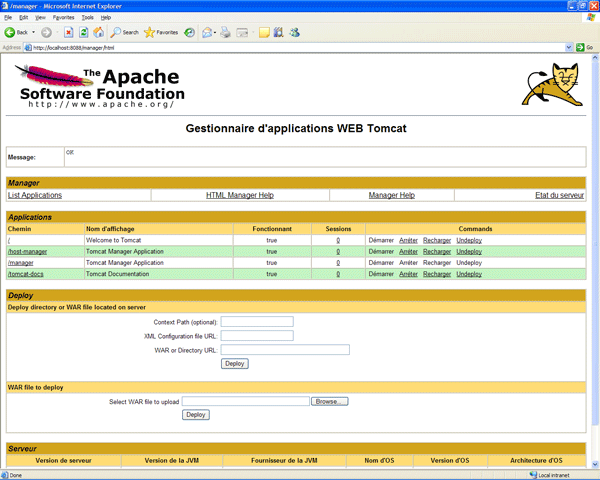Expand the Back button history dropdown arrow
600x480 pixels.
click(35, 32)
